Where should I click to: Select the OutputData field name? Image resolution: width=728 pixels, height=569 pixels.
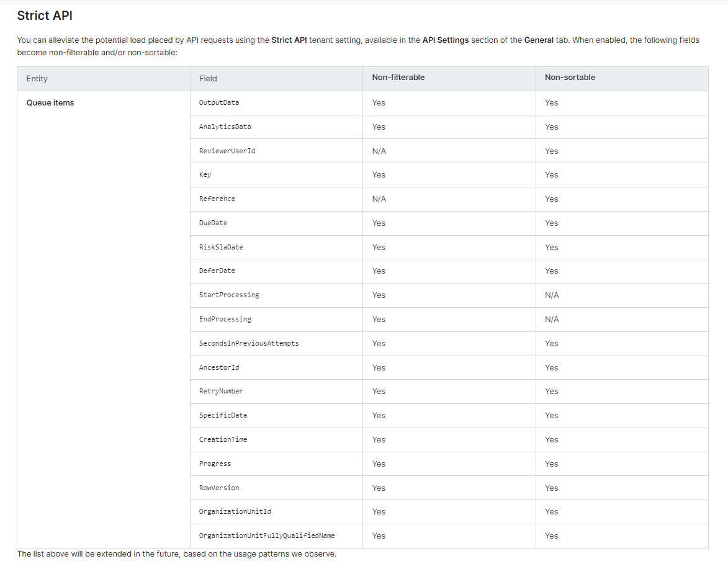click(x=218, y=102)
